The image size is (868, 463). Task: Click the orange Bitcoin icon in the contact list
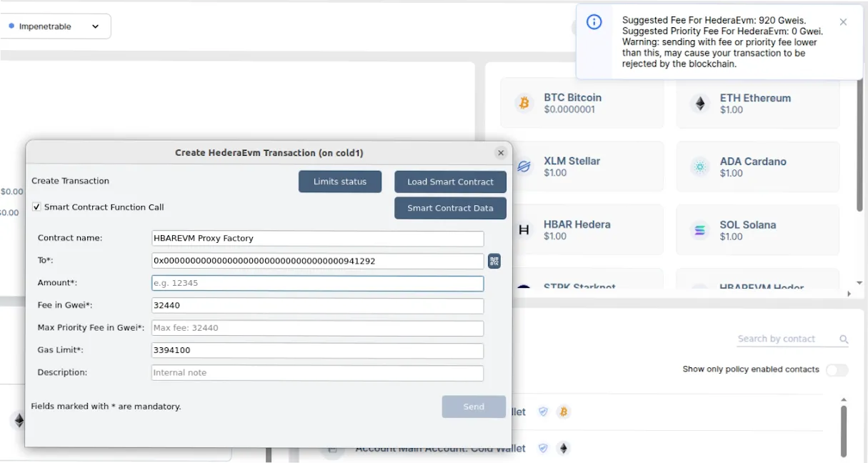coord(564,412)
